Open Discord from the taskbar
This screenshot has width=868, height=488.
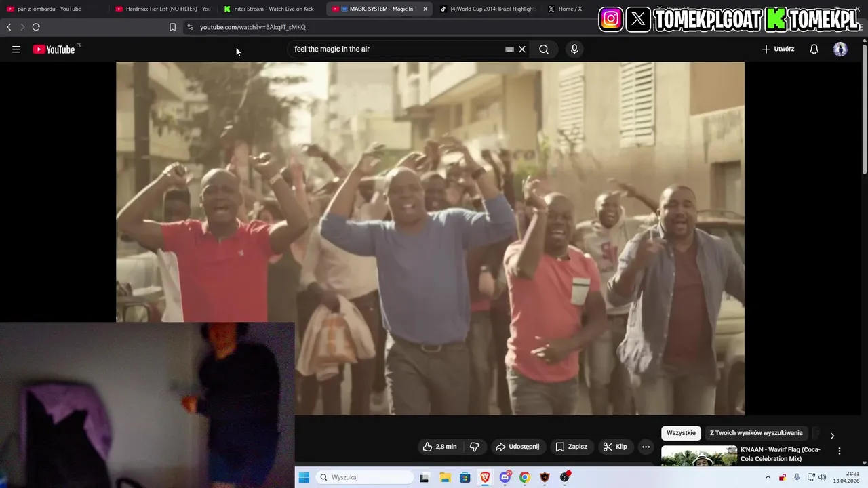(x=505, y=477)
